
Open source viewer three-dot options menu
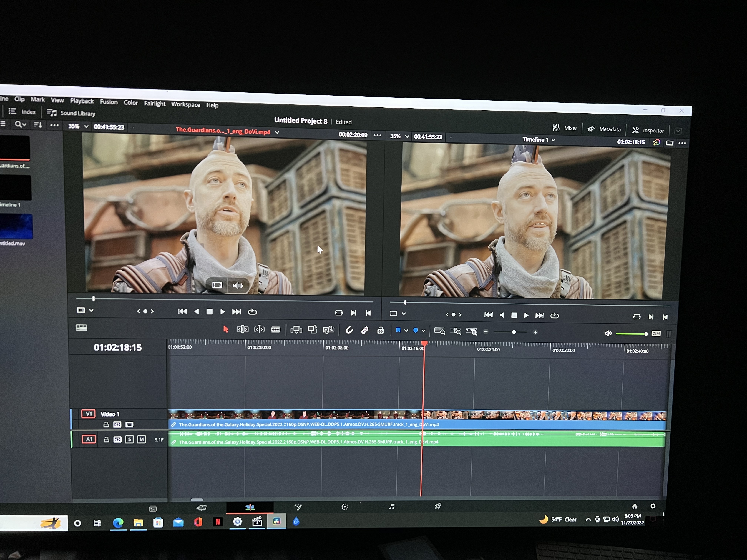coord(377,135)
